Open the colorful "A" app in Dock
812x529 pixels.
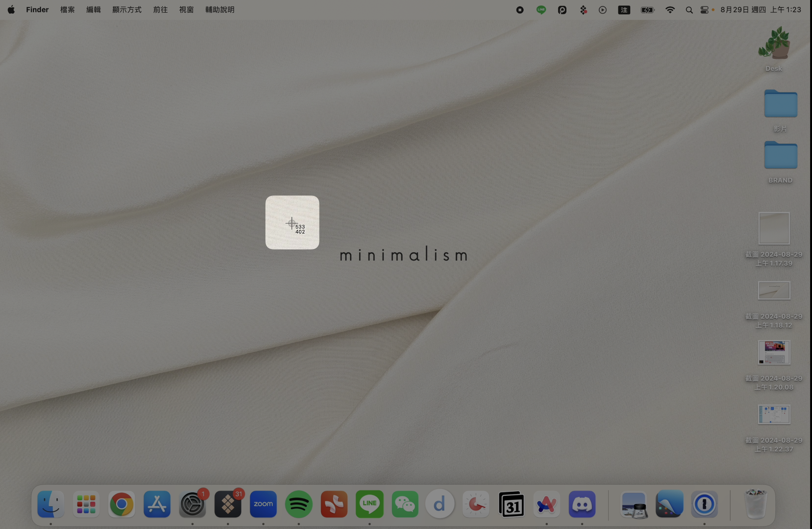coord(547,504)
